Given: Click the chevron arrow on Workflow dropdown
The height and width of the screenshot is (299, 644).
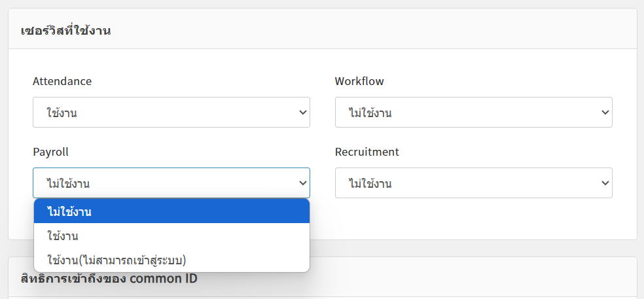Looking at the screenshot, I should 605,113.
